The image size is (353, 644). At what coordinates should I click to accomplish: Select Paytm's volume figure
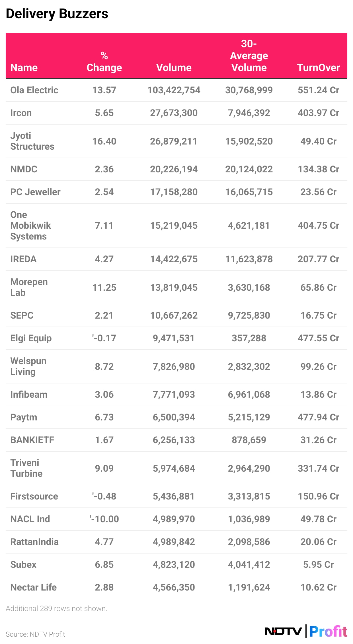[x=174, y=417]
